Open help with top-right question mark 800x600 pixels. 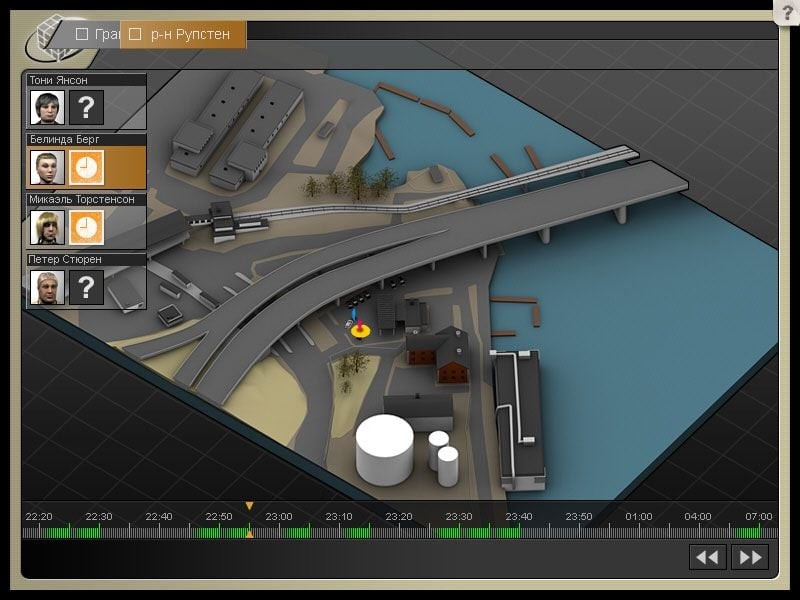787,12
